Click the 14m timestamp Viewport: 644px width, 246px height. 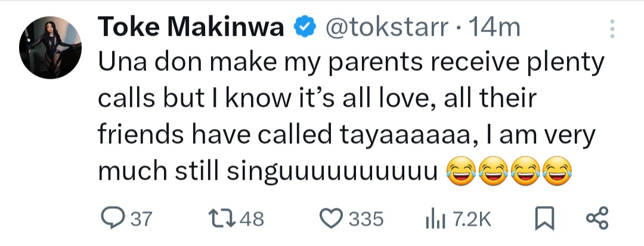[x=494, y=27]
